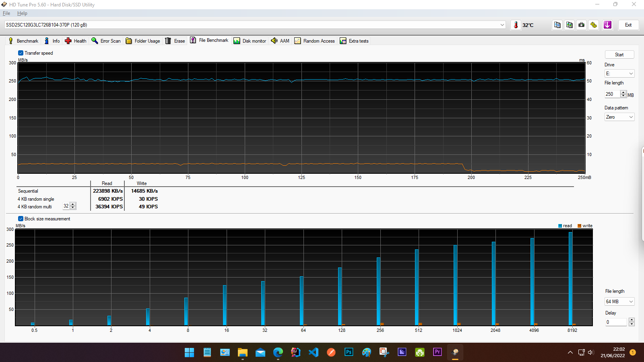This screenshot has width=644, height=362.
Task: Expand the Data pattern Zero dropdown
Action: pyautogui.click(x=619, y=117)
